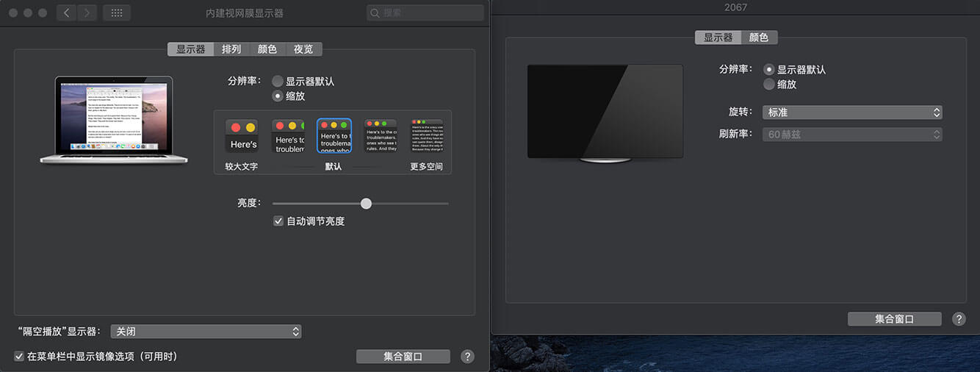Open the 隔空播放 显示器 dropdown

point(206,332)
